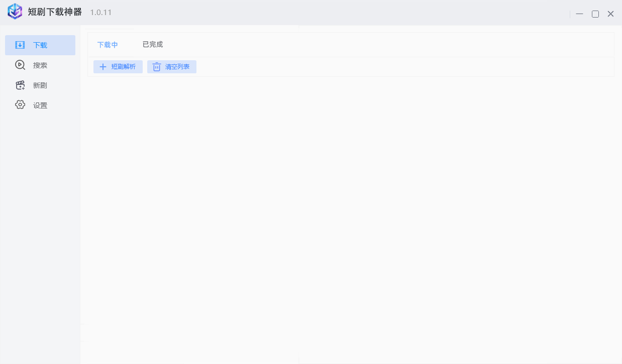Switch to the 已完成 tab
This screenshot has height=364, width=622.
(x=153, y=44)
